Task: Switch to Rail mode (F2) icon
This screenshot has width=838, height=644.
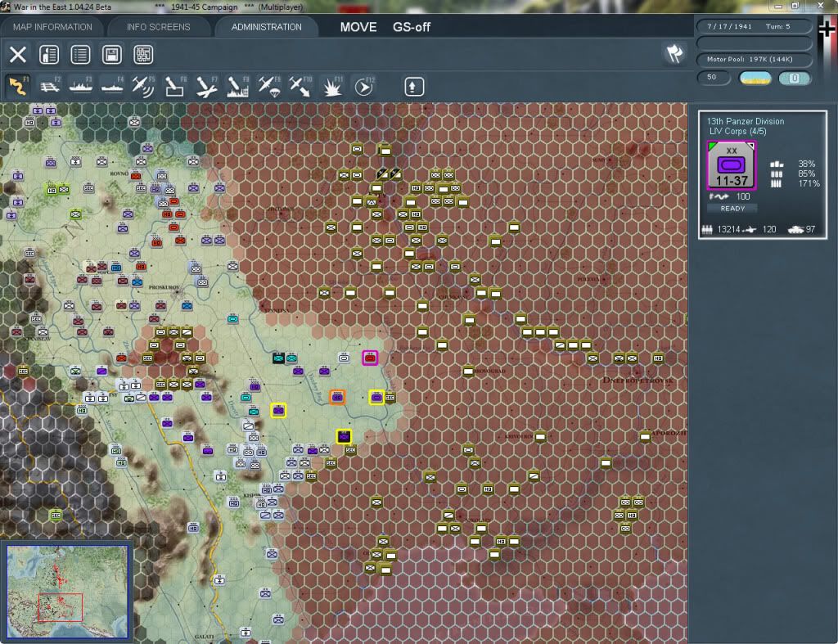Action: point(49,86)
